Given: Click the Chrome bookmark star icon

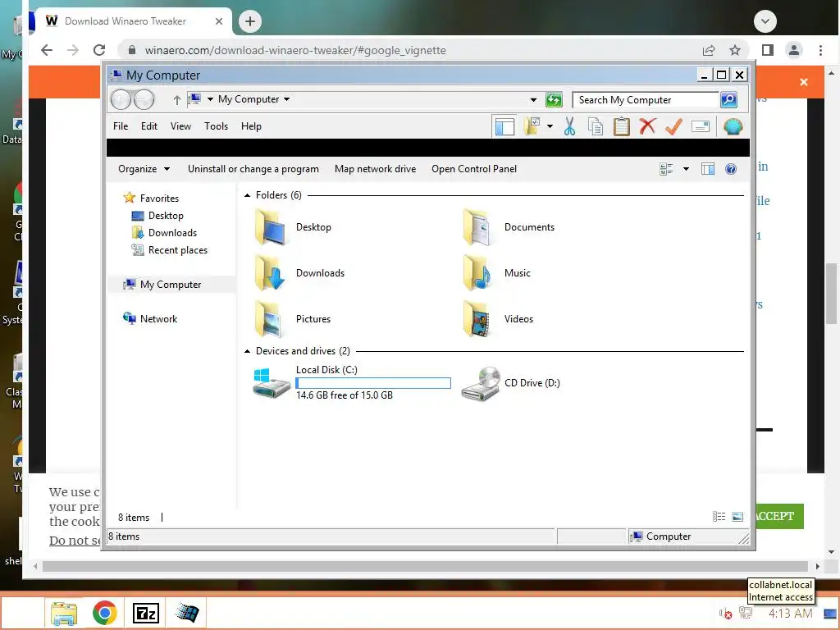Looking at the screenshot, I should (x=735, y=50).
